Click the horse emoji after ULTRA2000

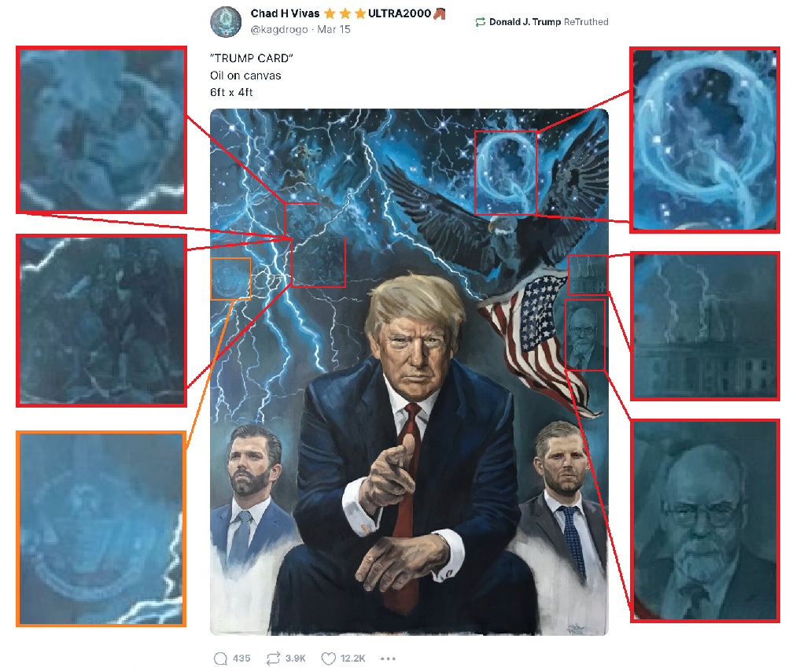click(x=440, y=13)
